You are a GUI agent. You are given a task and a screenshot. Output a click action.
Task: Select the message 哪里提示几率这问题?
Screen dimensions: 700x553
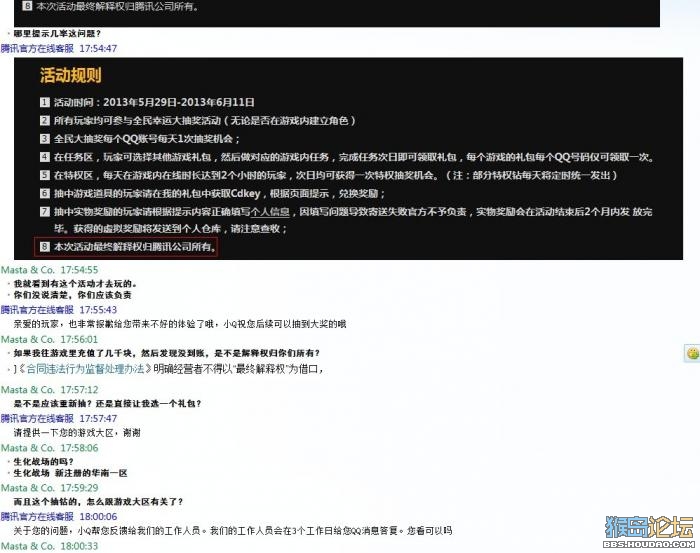pos(58,33)
